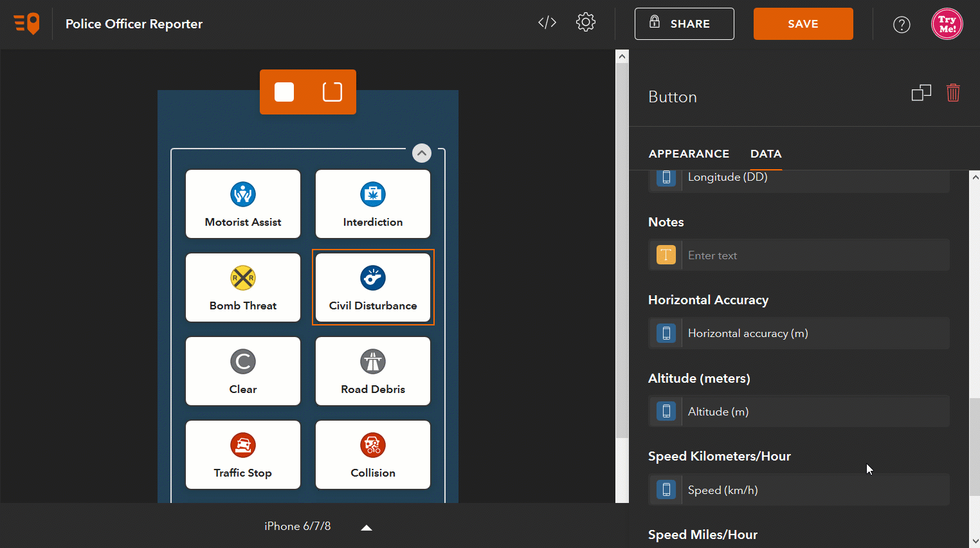Delete the Button using the trash icon
The height and width of the screenshot is (548, 980).
click(x=953, y=93)
